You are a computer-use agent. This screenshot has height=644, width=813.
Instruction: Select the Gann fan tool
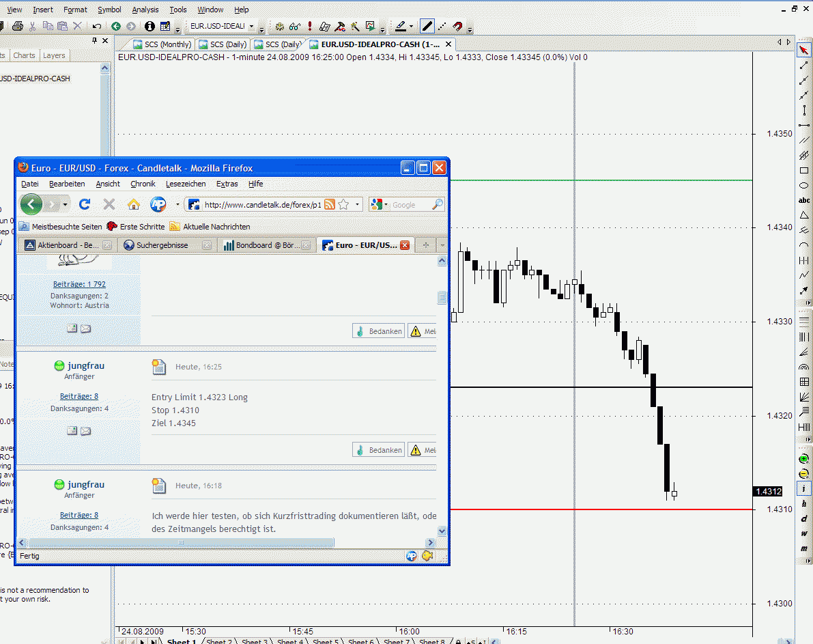803,397
